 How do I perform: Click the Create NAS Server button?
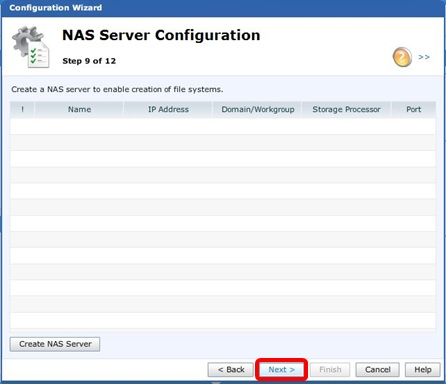point(55,344)
